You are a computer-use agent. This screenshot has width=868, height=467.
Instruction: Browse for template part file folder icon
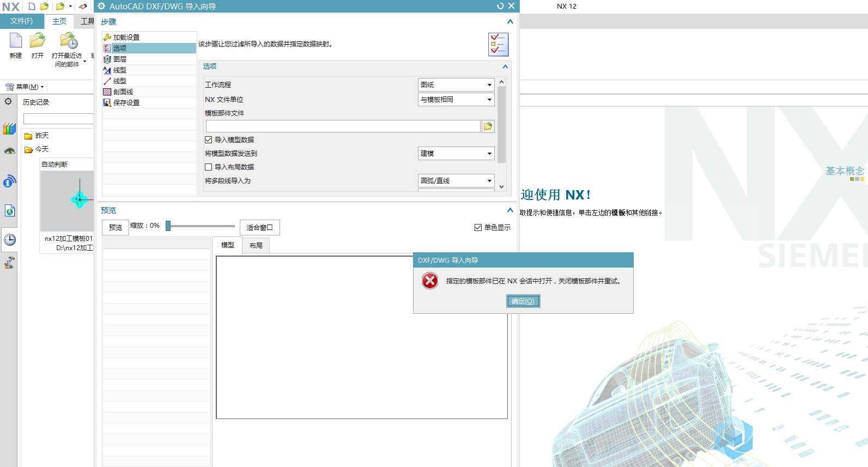[x=488, y=126]
